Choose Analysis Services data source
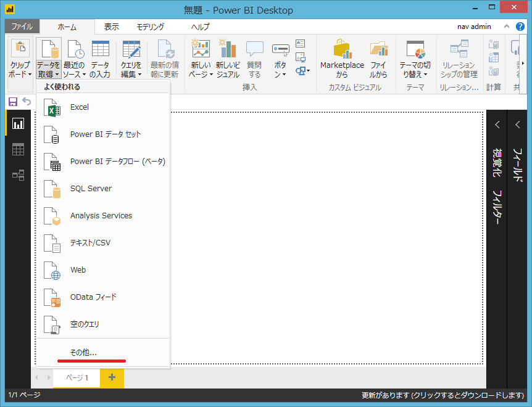The height and width of the screenshot is (407, 532). pyautogui.click(x=103, y=216)
